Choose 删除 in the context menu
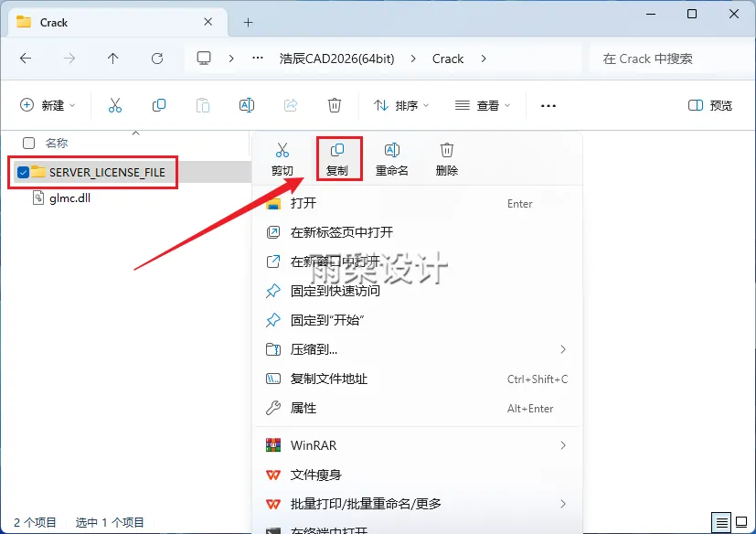Viewport: 756px width, 534px height. tap(447, 159)
